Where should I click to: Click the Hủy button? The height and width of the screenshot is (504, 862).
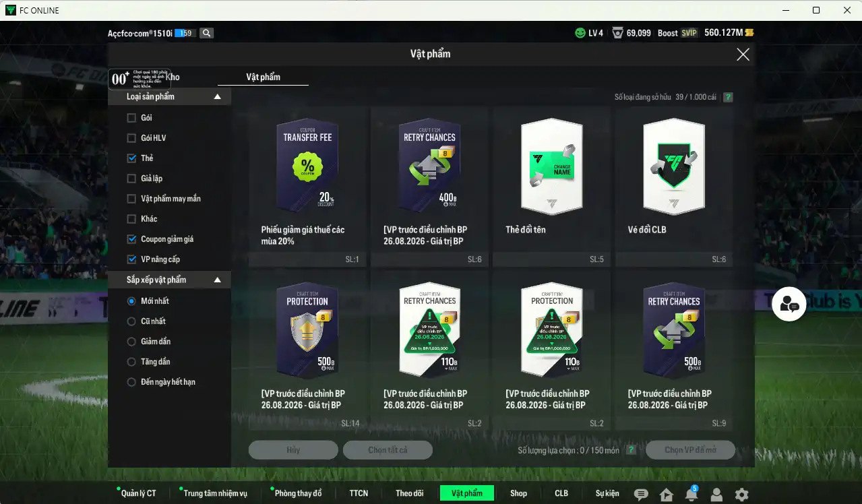(293, 450)
